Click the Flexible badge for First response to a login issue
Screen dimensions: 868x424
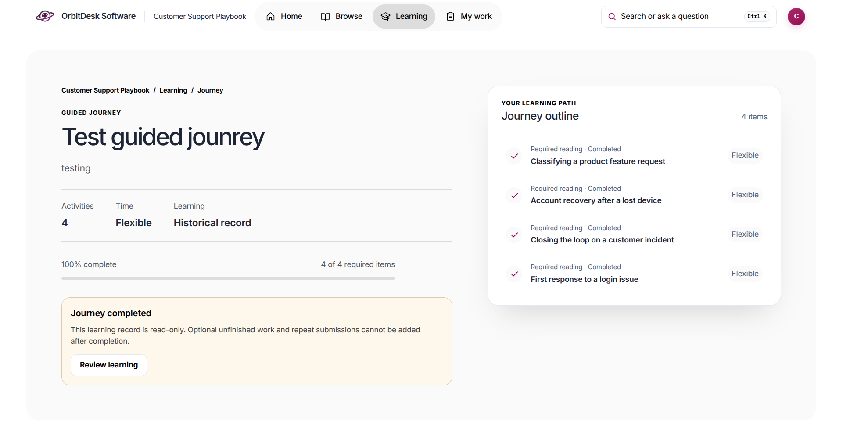745,274
